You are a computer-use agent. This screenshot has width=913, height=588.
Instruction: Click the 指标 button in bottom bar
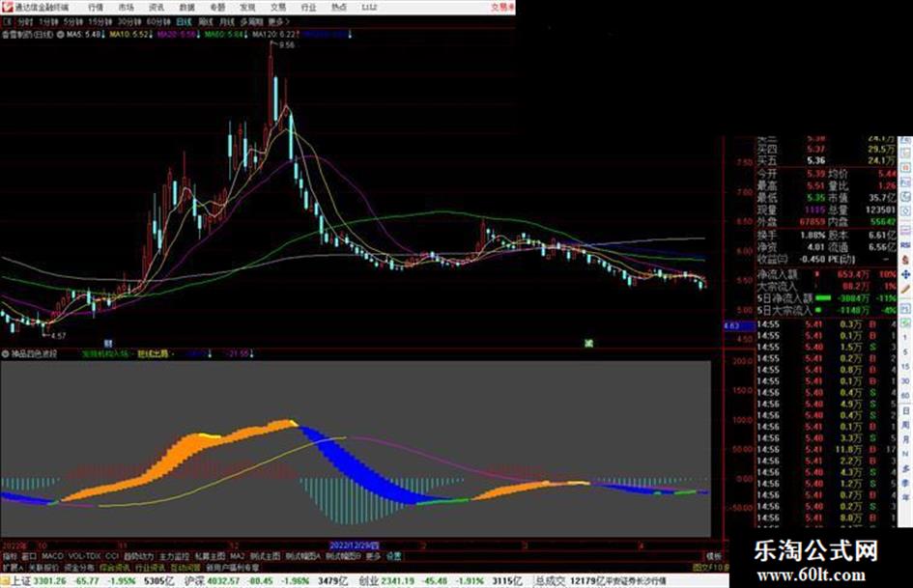tap(10, 556)
